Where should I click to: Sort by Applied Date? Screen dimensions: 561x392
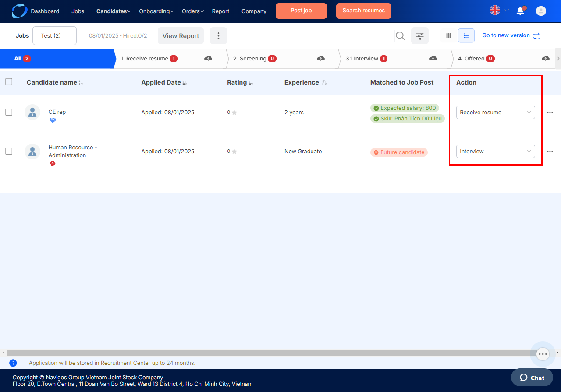(185, 83)
